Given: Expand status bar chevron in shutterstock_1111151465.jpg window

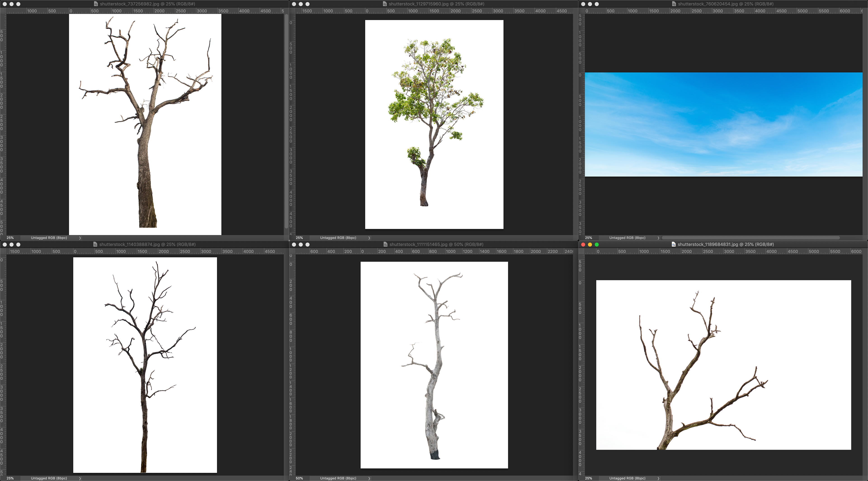Looking at the screenshot, I should pyautogui.click(x=369, y=478).
